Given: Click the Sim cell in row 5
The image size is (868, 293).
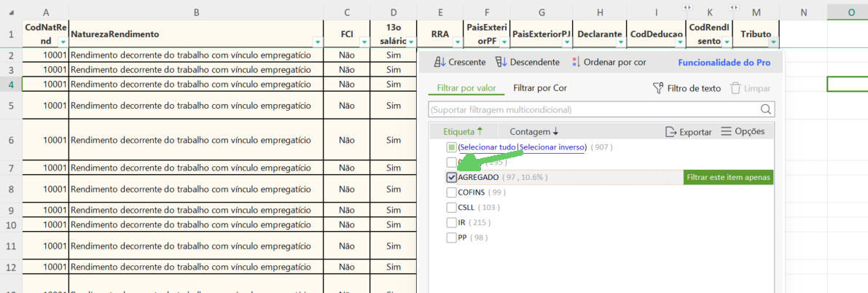Looking at the screenshot, I should 394,105.
